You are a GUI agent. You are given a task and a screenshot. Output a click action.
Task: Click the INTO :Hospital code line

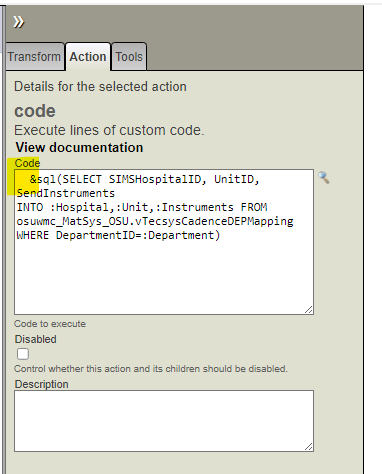tap(142, 207)
